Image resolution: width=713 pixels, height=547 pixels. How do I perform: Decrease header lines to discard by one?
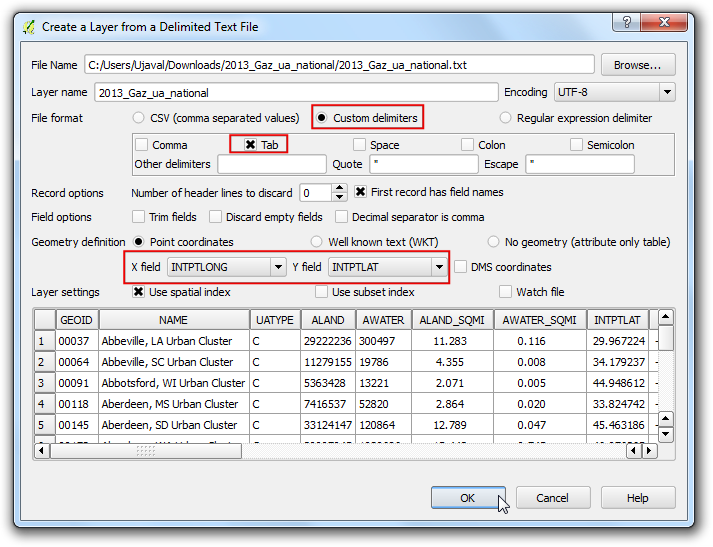339,197
